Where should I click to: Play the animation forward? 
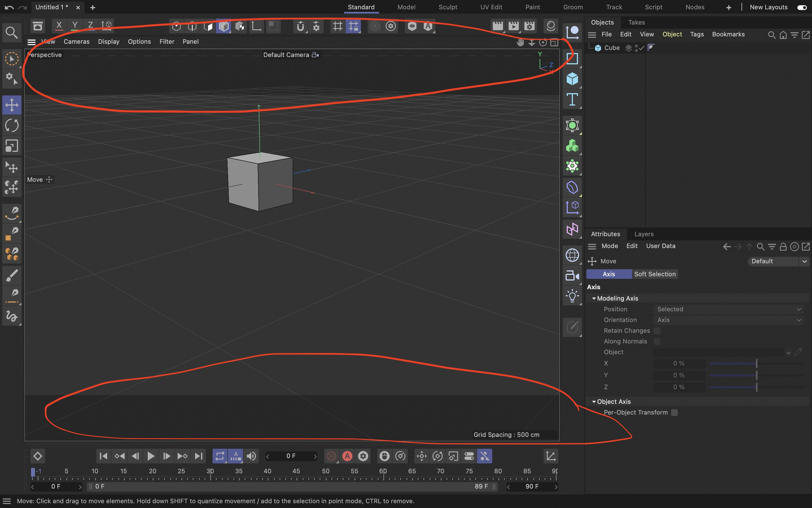click(x=151, y=456)
